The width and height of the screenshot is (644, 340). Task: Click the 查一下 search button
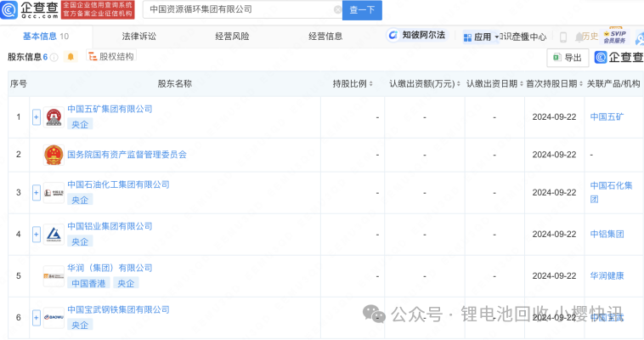[362, 10]
